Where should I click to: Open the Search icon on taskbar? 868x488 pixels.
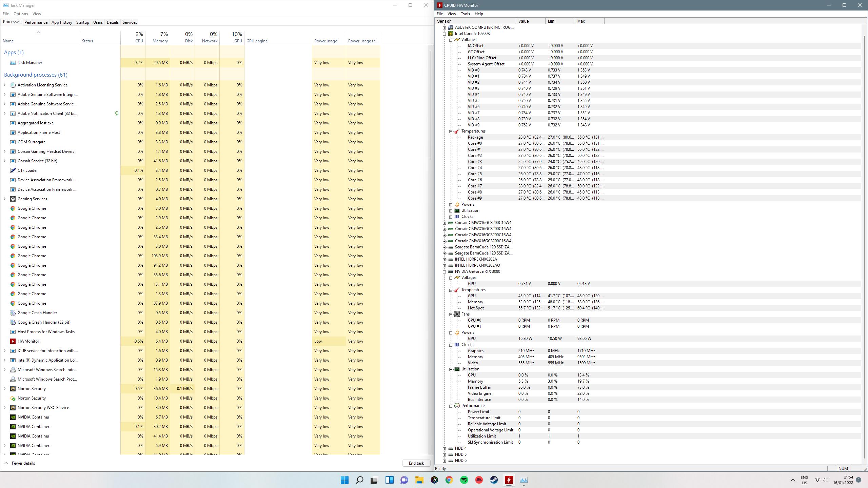359,480
